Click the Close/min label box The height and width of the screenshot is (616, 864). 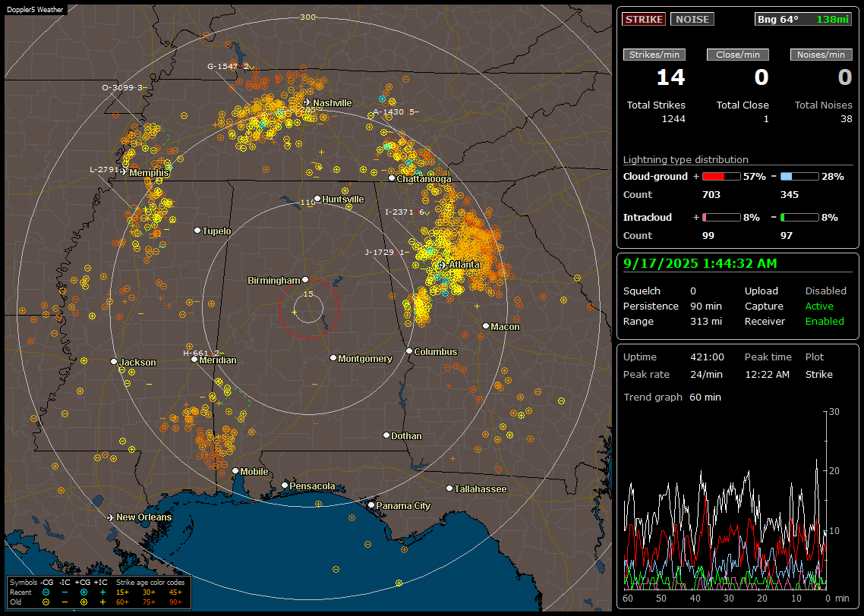(x=738, y=55)
